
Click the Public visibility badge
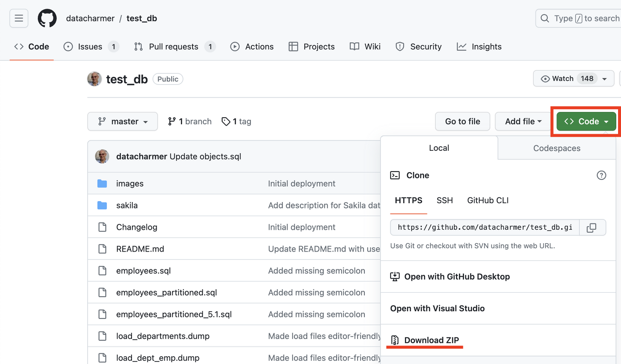168,79
